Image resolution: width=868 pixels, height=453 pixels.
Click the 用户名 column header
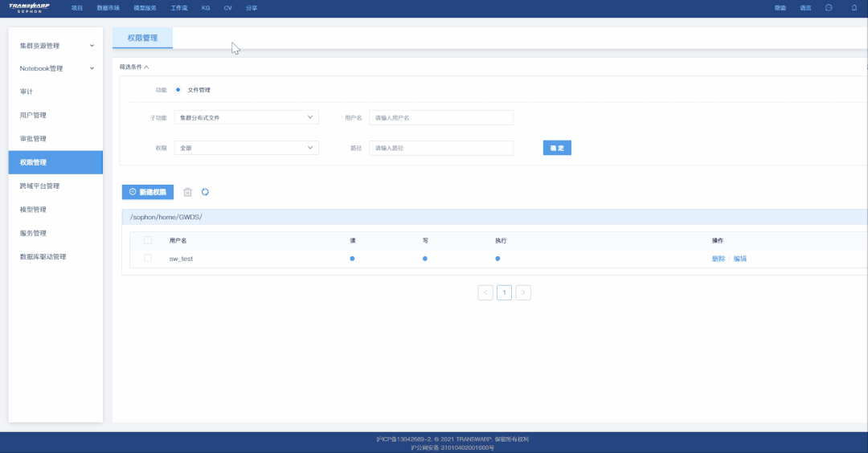(178, 241)
